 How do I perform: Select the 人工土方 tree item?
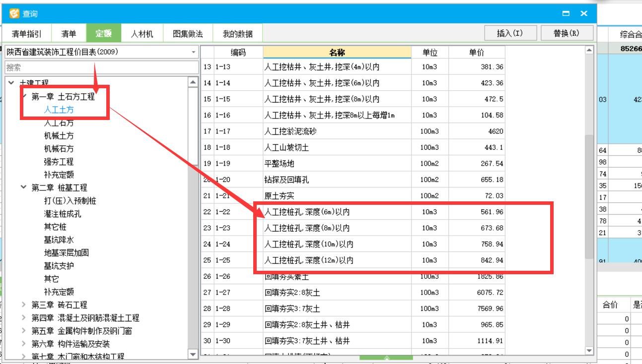click(x=59, y=110)
